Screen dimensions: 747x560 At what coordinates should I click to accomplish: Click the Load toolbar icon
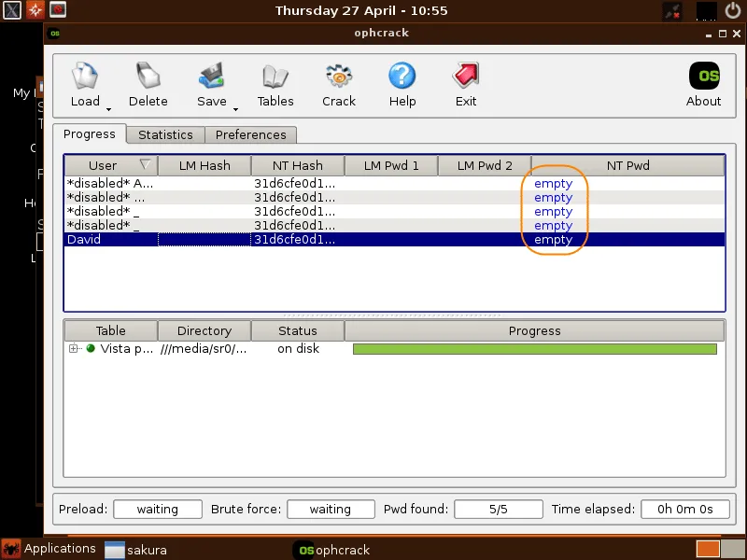coord(85,77)
